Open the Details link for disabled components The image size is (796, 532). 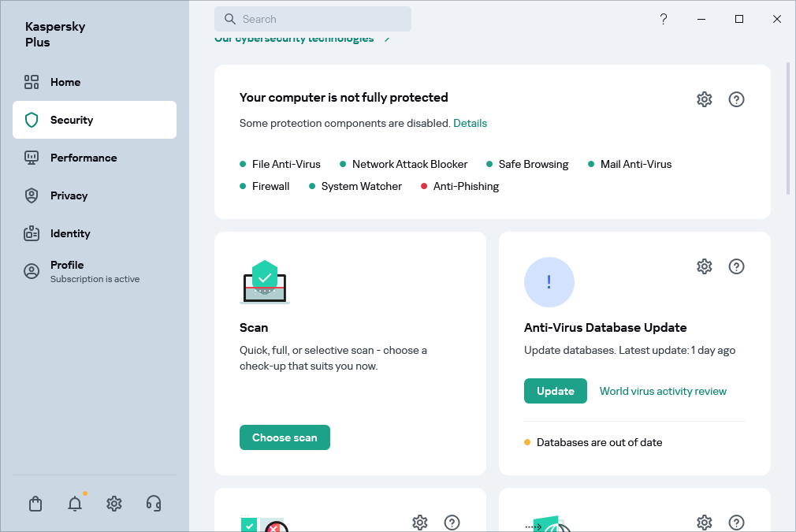coord(470,123)
